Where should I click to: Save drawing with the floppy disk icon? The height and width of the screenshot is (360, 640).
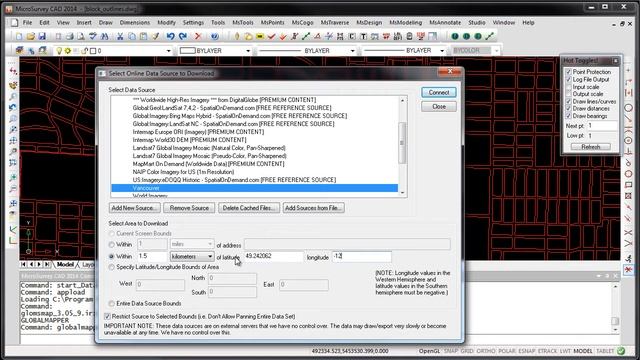tap(42, 36)
